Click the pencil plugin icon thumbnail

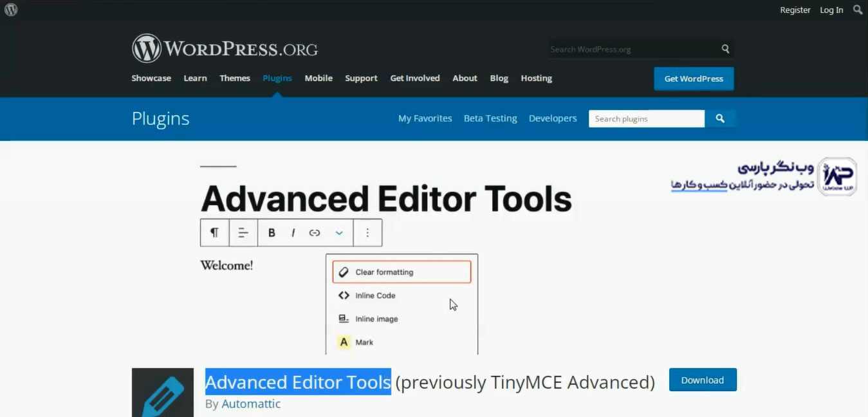tap(162, 392)
